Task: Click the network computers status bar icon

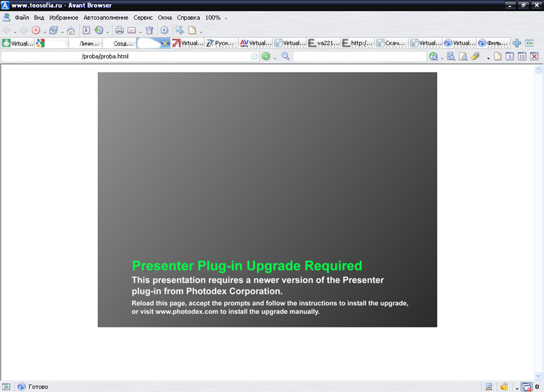Action: (x=489, y=387)
